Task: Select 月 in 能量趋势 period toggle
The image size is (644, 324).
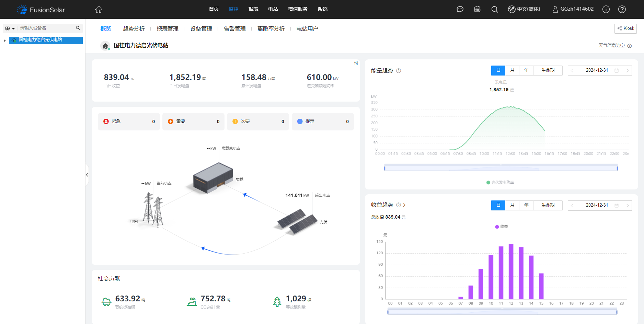Action: (x=512, y=70)
